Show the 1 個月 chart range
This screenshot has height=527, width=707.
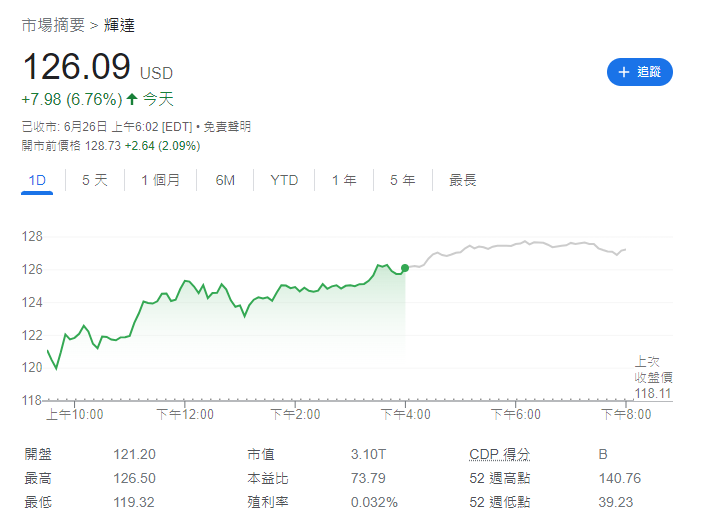point(160,180)
